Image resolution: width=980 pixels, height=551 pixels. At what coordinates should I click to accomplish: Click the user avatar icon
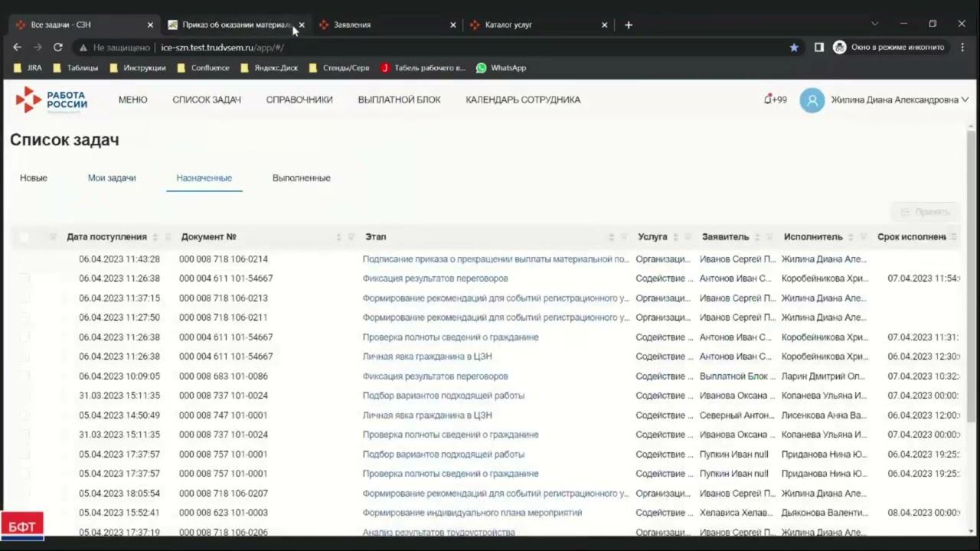point(812,100)
